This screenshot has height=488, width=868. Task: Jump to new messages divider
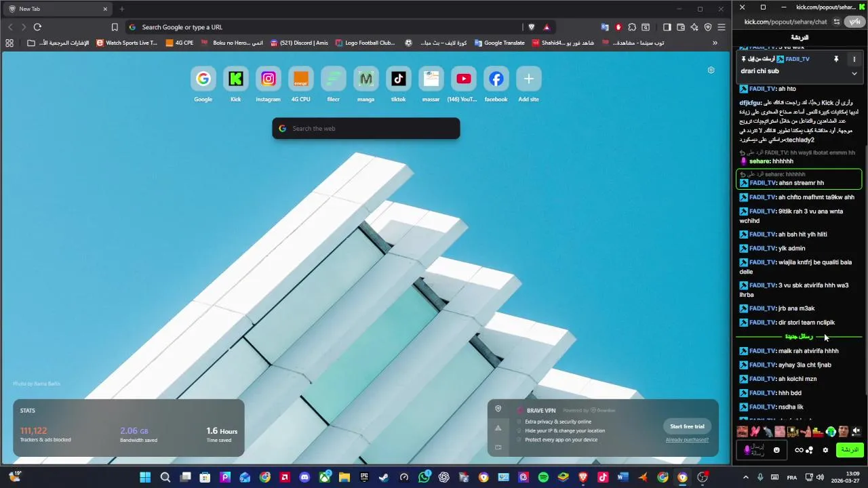click(x=799, y=336)
